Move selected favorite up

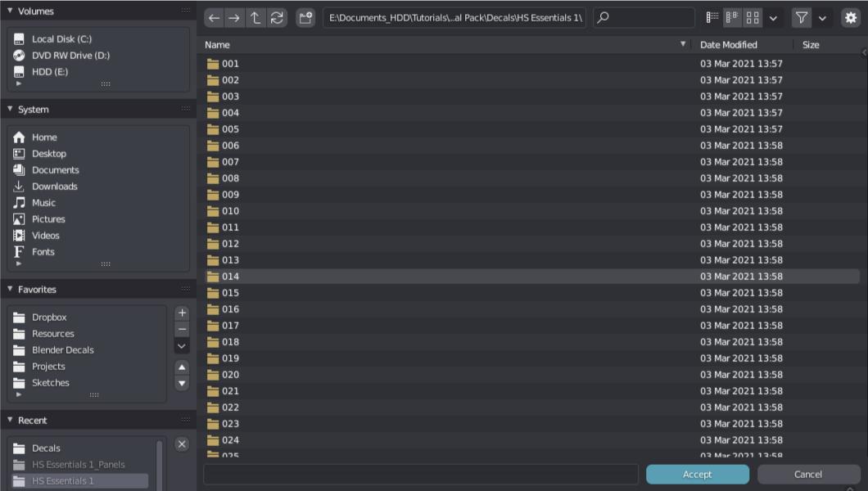[x=182, y=367]
